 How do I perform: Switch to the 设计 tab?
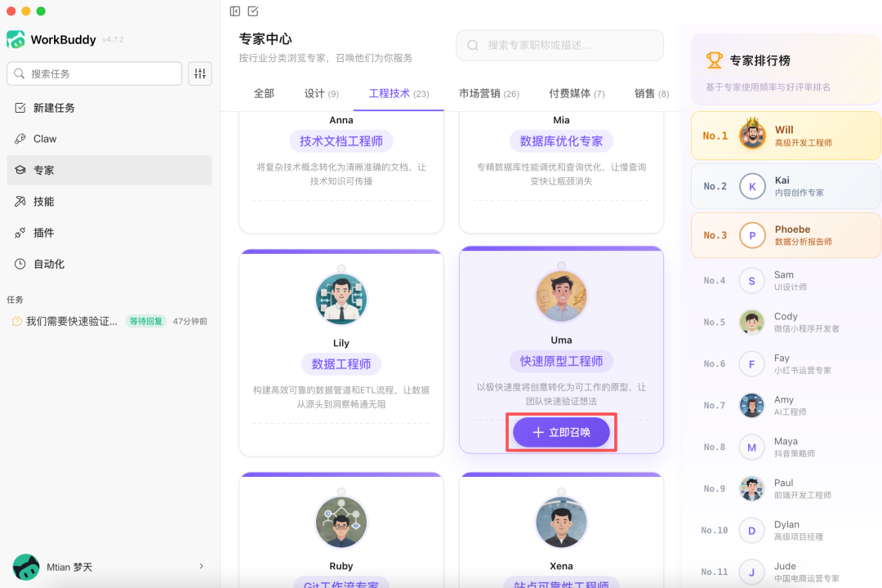[322, 93]
